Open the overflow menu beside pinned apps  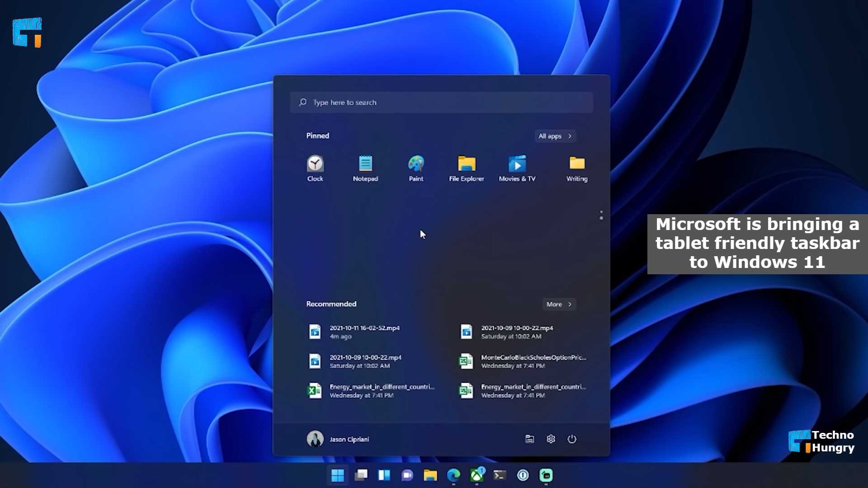click(x=601, y=214)
